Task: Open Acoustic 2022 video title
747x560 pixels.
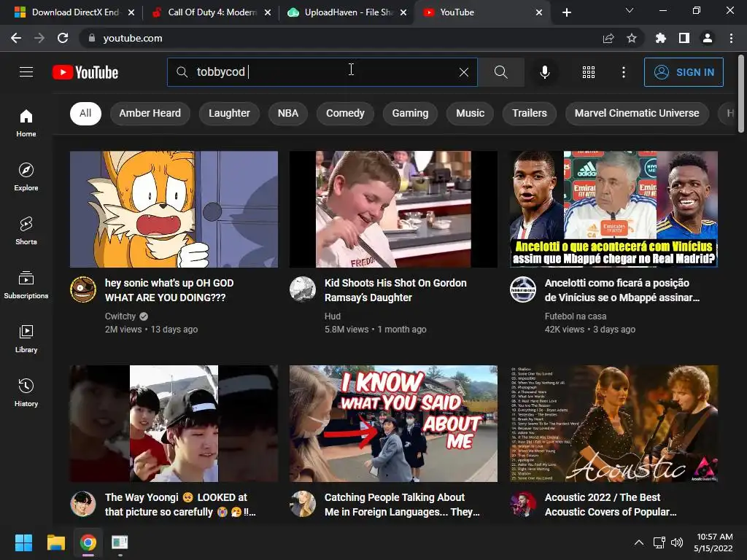Action: point(611,505)
